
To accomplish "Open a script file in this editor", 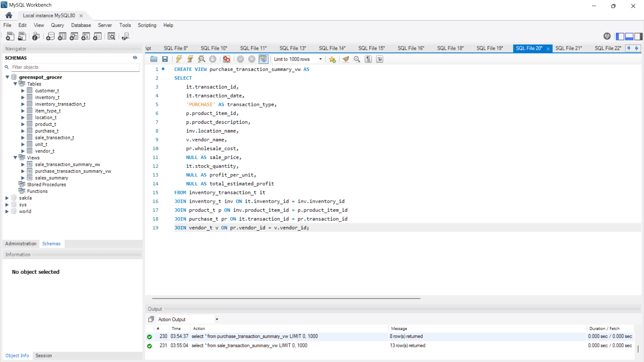I will pyautogui.click(x=154, y=59).
